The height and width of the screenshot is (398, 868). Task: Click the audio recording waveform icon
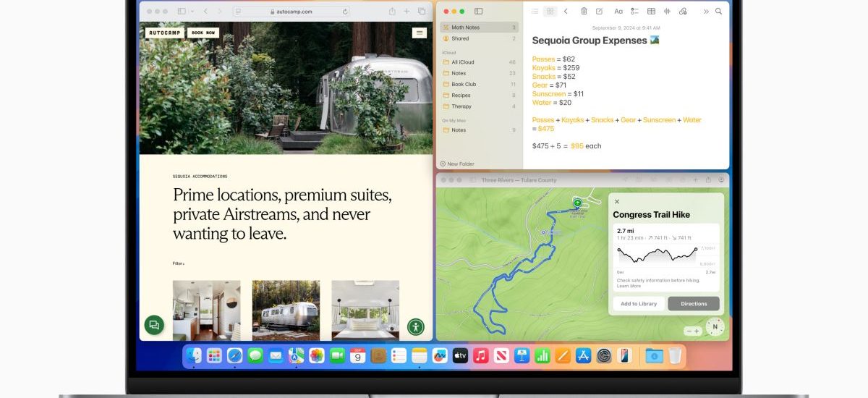click(666, 12)
